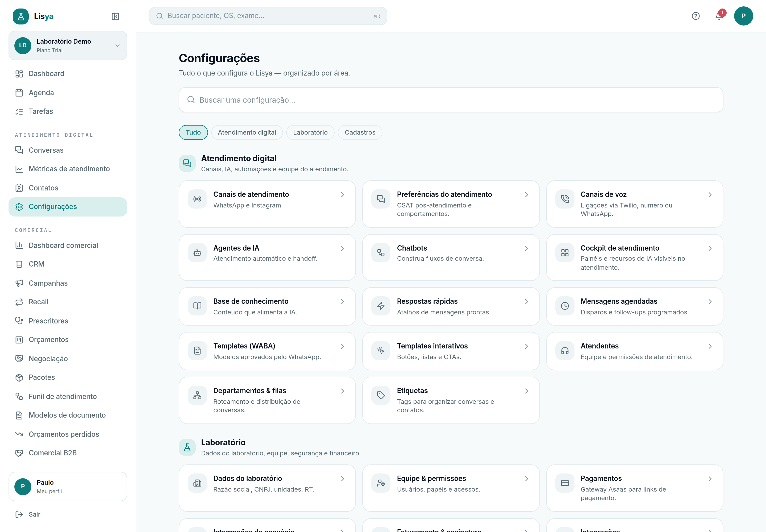The width and height of the screenshot is (766, 532).
Task: Open Conversas in the sidebar
Action: click(68, 150)
